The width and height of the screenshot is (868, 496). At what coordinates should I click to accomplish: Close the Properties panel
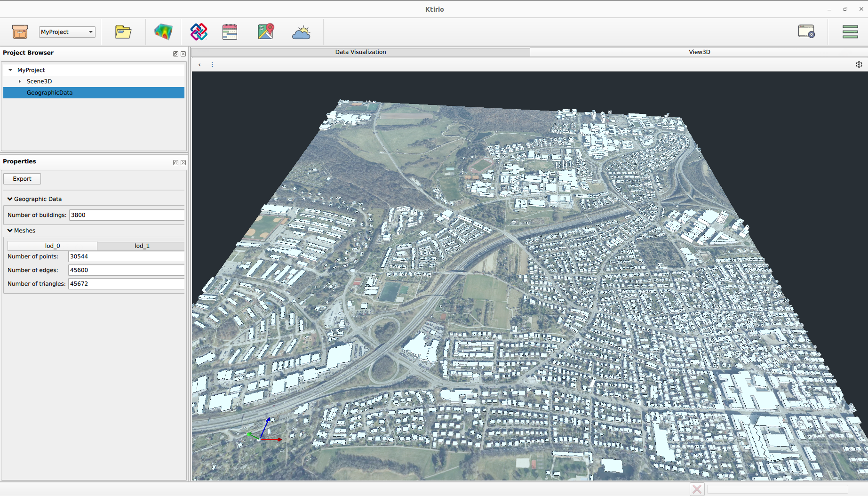(183, 162)
